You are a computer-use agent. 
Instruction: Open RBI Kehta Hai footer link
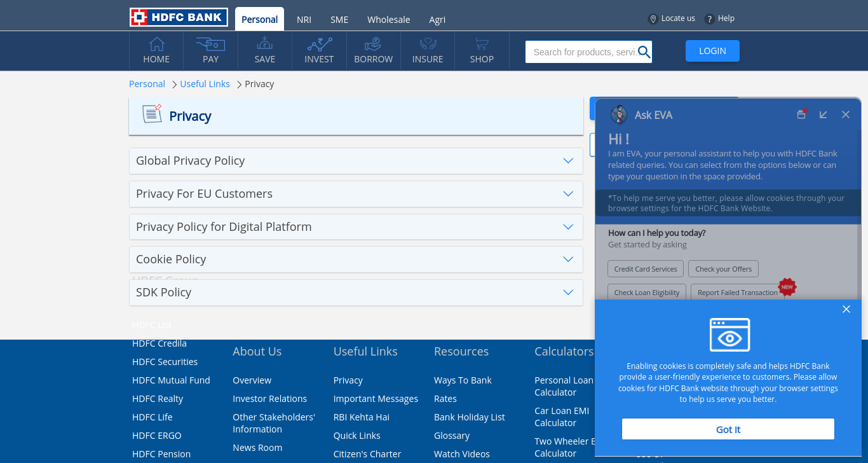(362, 417)
